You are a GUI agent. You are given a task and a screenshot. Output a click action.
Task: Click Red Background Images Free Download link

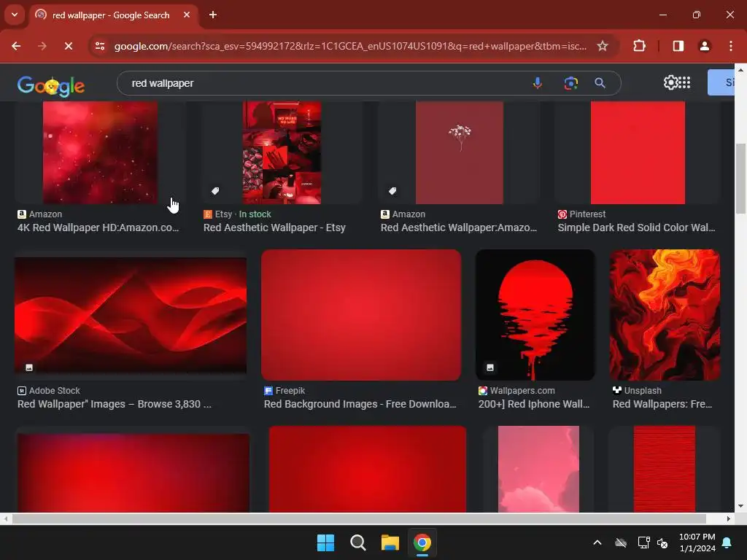coord(360,404)
